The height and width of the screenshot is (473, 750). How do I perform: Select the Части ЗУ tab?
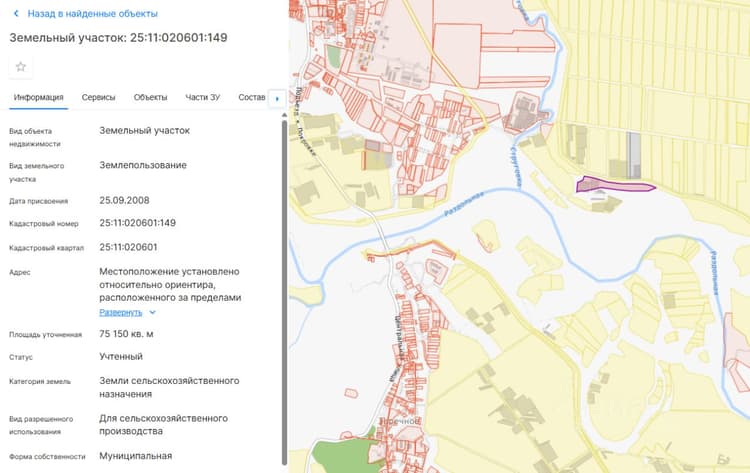click(x=202, y=97)
